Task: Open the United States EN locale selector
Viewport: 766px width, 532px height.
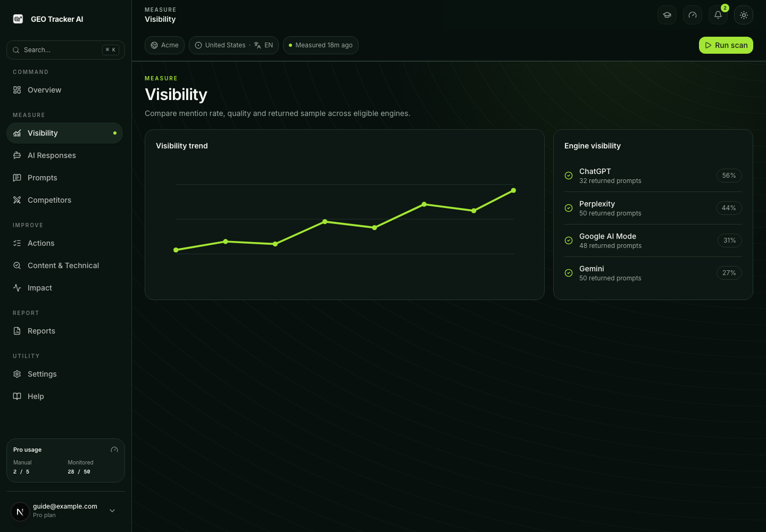Action: (x=234, y=45)
